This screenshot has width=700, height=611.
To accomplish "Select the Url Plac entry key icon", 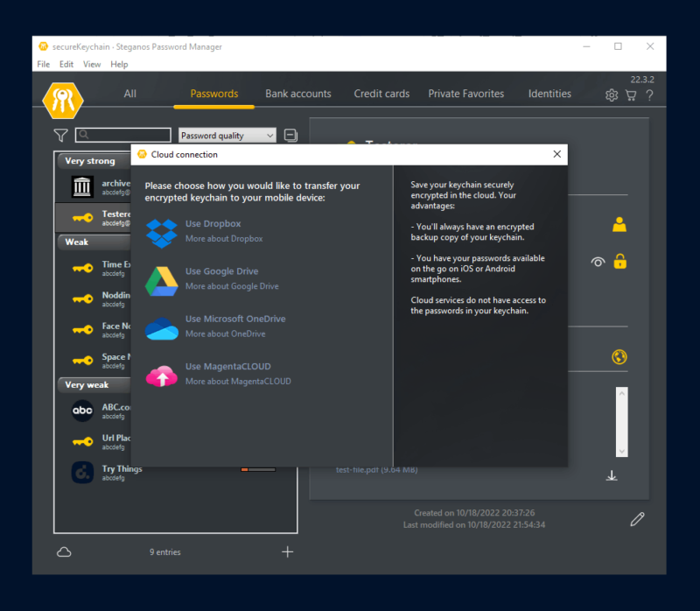I will point(82,442).
